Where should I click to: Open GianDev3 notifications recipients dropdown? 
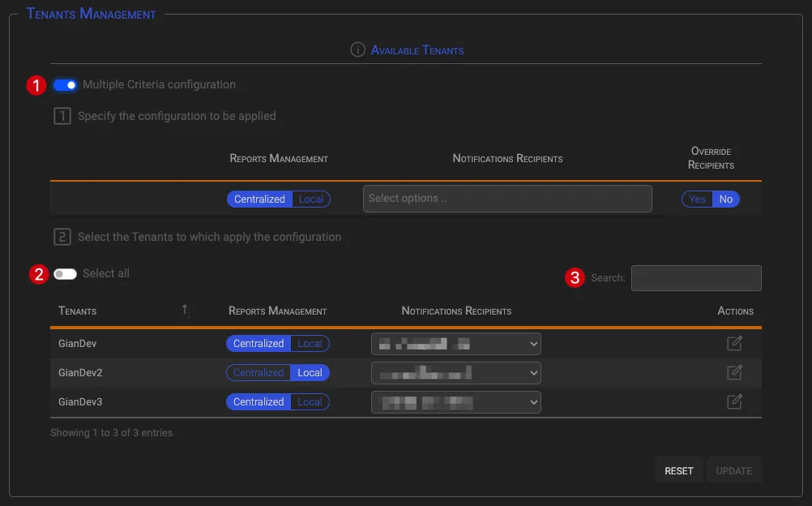tap(455, 401)
